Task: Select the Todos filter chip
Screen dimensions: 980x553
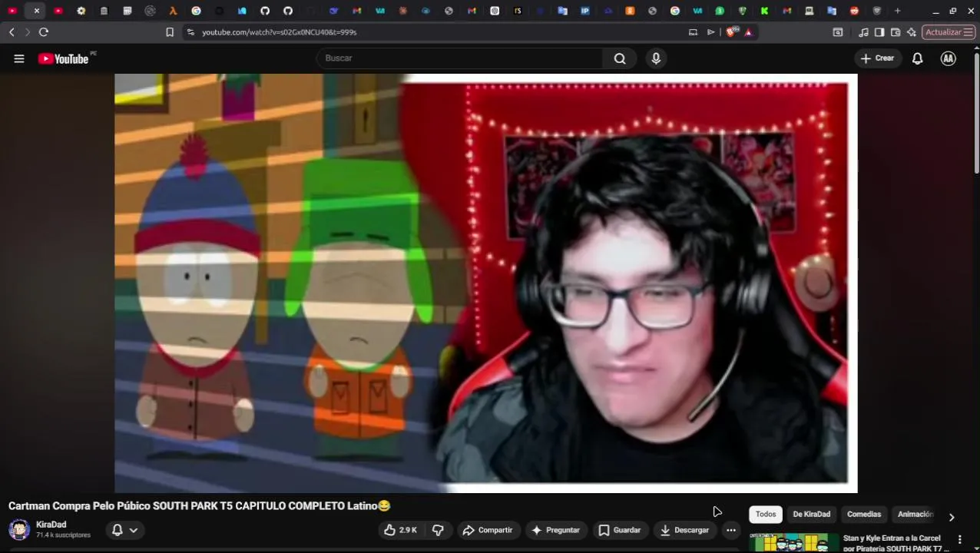Action: (766, 515)
